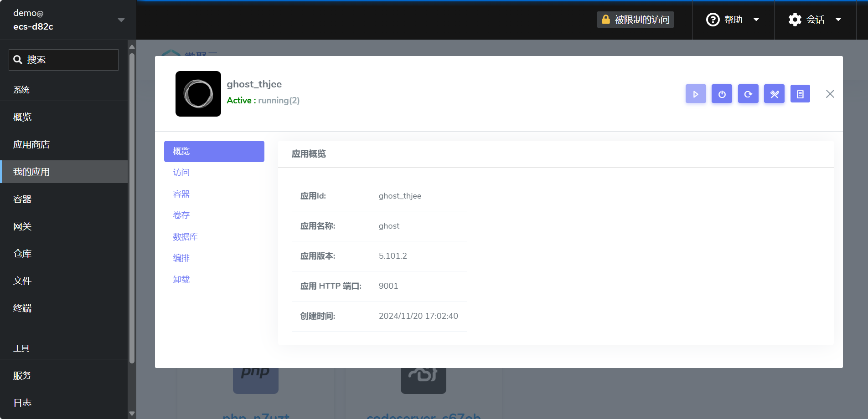Click the power/stop icon for ghost_thjee
The width and height of the screenshot is (868, 419).
click(721, 94)
